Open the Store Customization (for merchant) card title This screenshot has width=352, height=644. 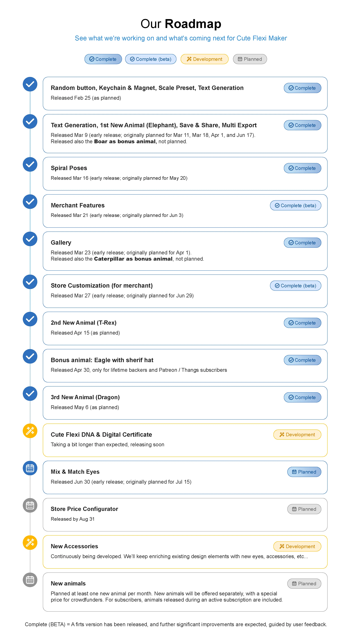click(102, 286)
